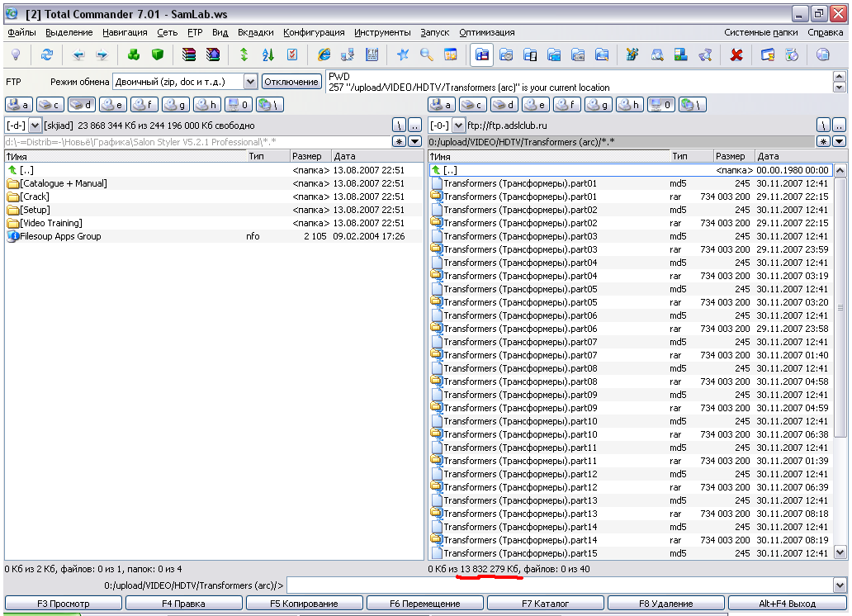Sort right panel by Размер column header

733,156
